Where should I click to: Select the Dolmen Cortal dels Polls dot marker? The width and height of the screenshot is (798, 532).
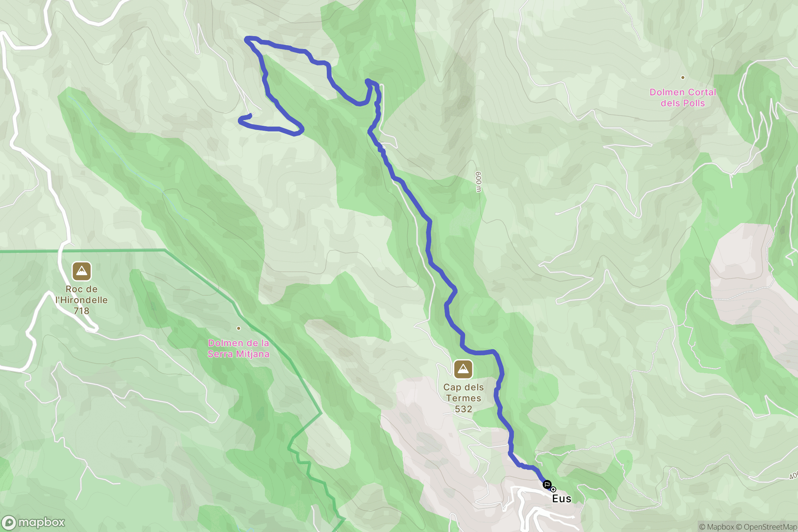[x=683, y=78]
